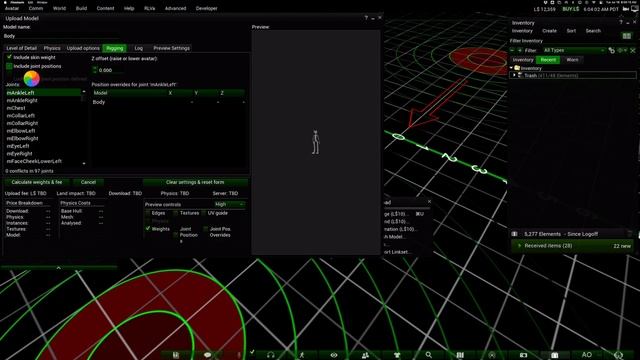Click joints list scroll up arrow
The image size is (640, 360).
pos(84,92)
